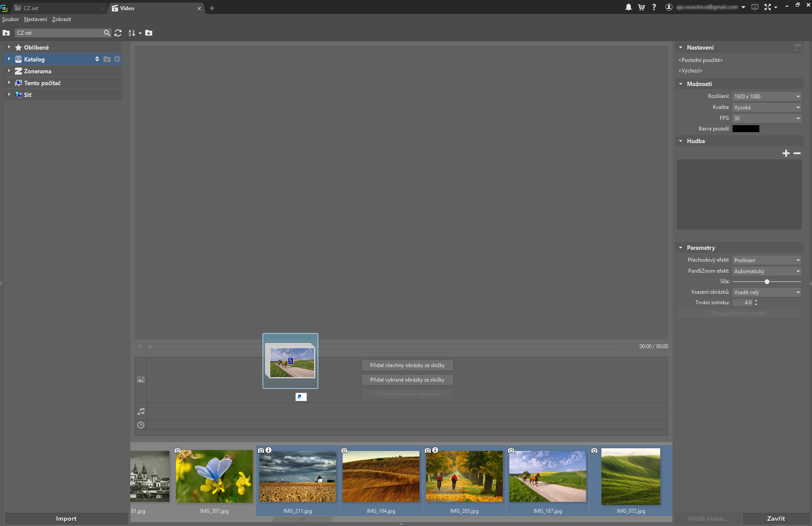Open the shopping cart icon
This screenshot has height=526, width=812.
(x=641, y=7)
